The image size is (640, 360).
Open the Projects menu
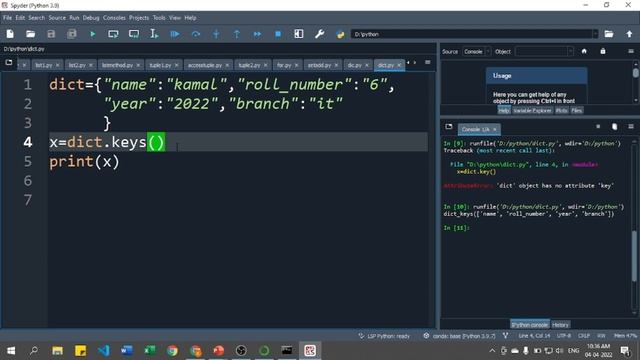(x=139, y=18)
